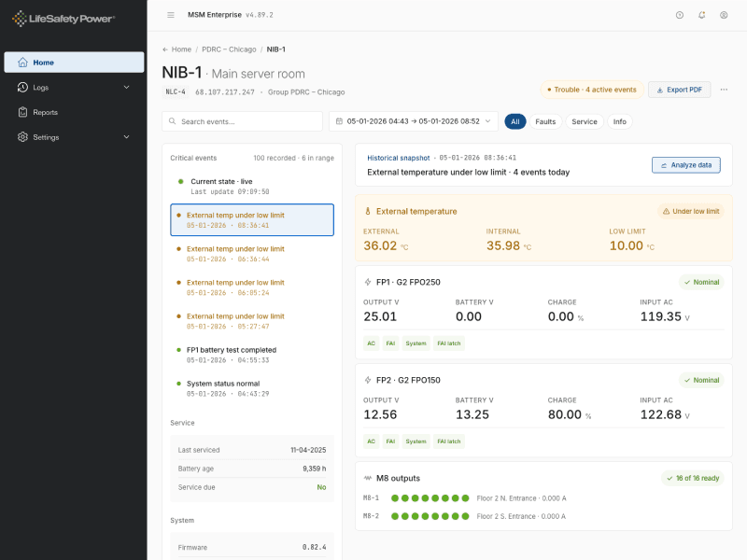Click the Logs history icon

[x=22, y=87]
